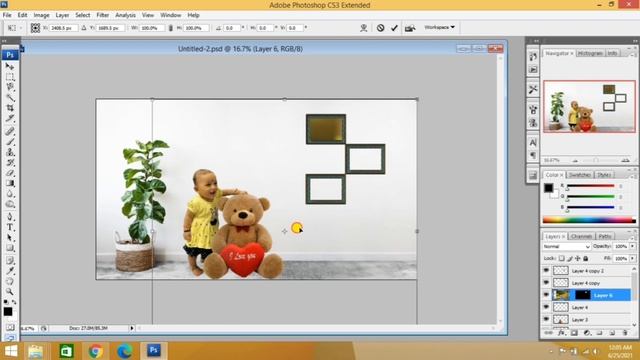This screenshot has width=640, height=360.
Task: Select the Rectangle shape tool
Action: coord(10,248)
